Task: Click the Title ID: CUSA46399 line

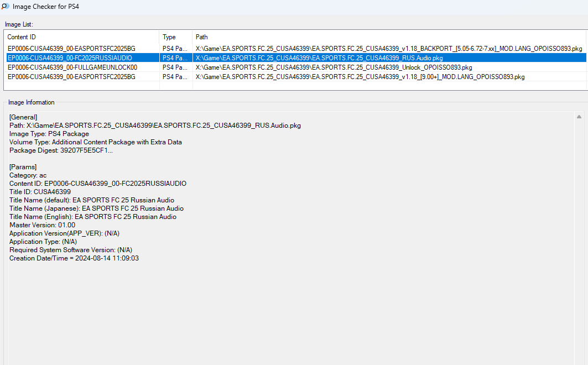Action: [x=40, y=192]
